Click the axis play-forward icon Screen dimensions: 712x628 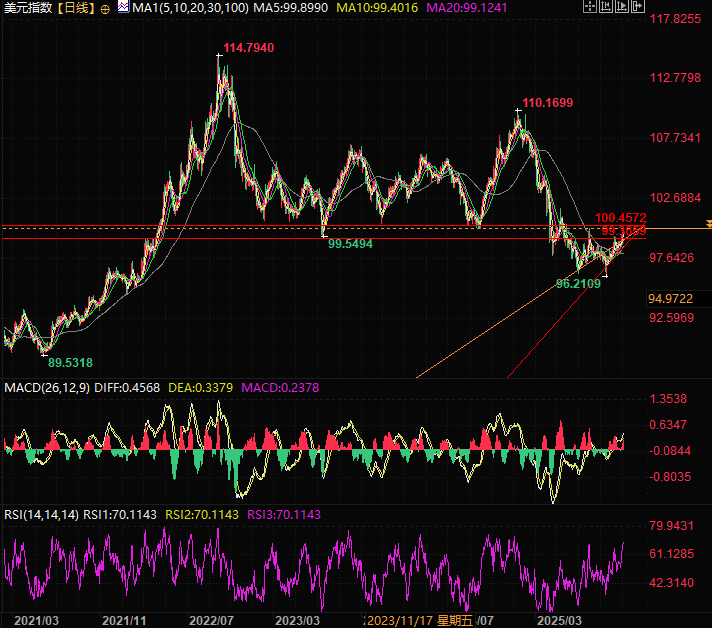point(622,6)
